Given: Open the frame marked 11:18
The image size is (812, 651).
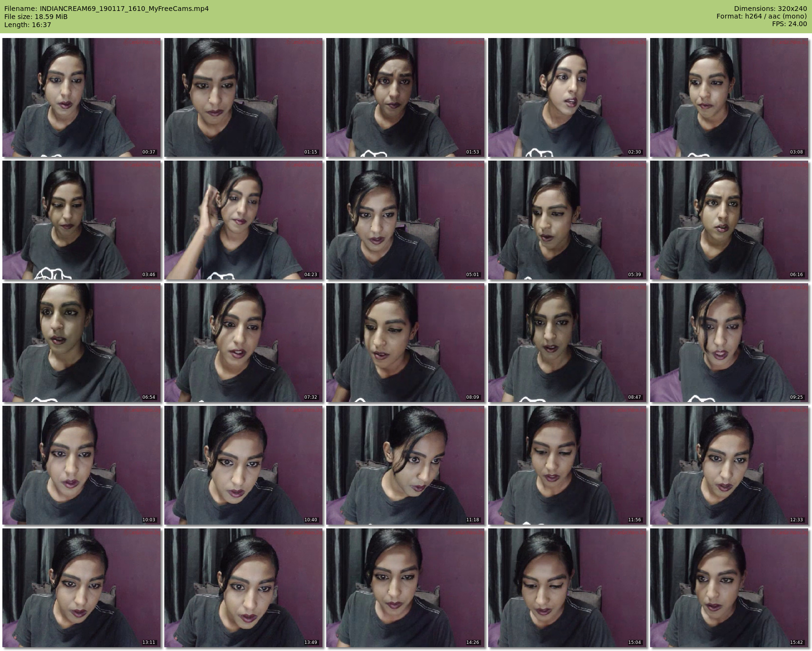Looking at the screenshot, I should 405,465.
